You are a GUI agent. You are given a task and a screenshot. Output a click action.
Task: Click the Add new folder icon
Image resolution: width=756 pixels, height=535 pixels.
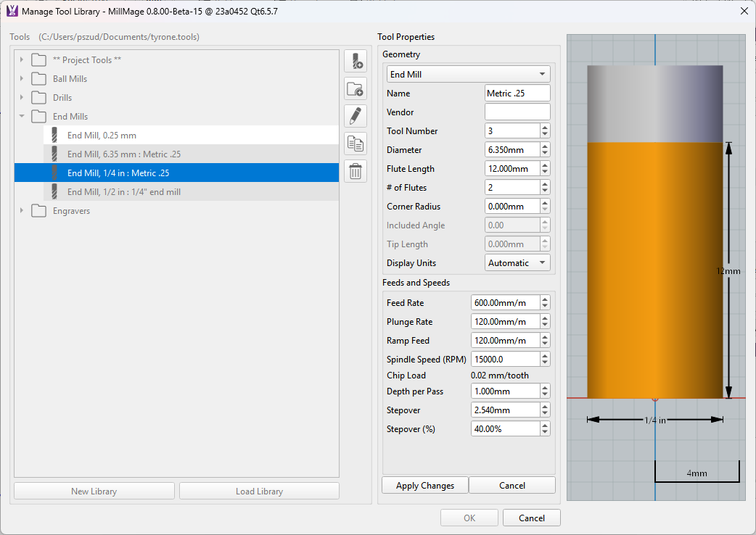click(356, 88)
